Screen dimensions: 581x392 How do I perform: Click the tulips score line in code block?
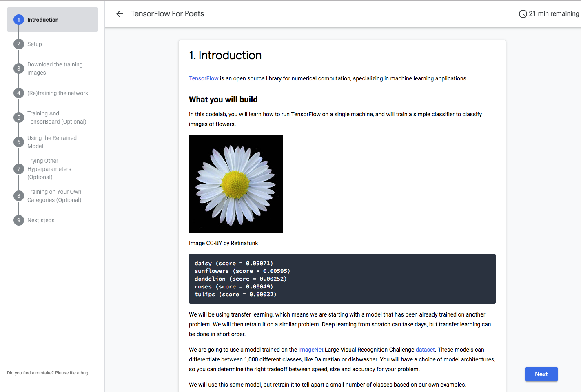tap(235, 294)
